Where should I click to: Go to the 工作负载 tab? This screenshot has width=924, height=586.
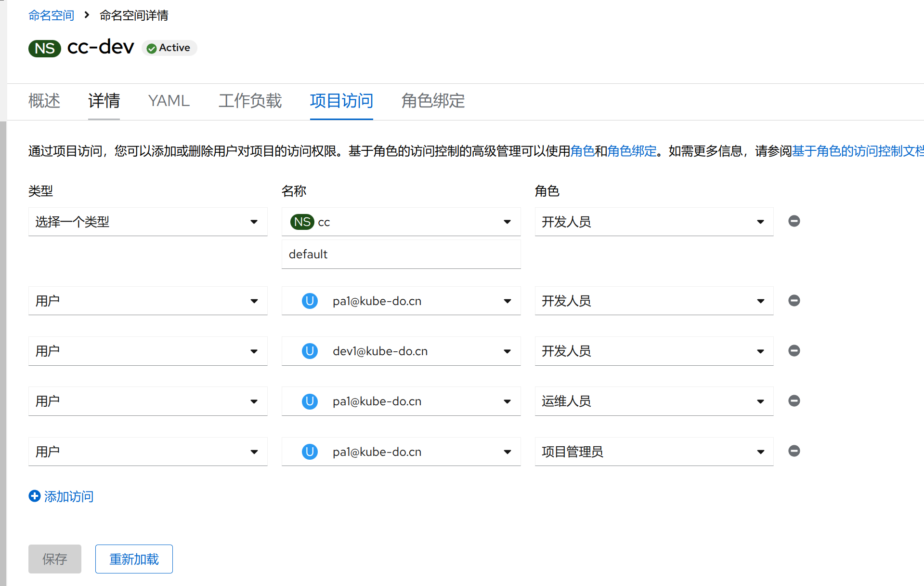click(250, 101)
